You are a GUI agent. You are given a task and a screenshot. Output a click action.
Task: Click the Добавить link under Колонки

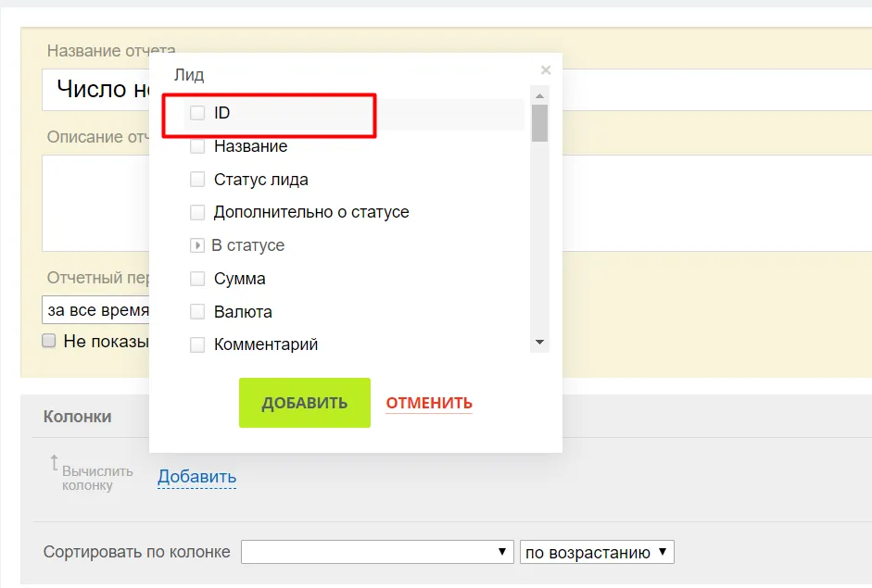point(196,476)
